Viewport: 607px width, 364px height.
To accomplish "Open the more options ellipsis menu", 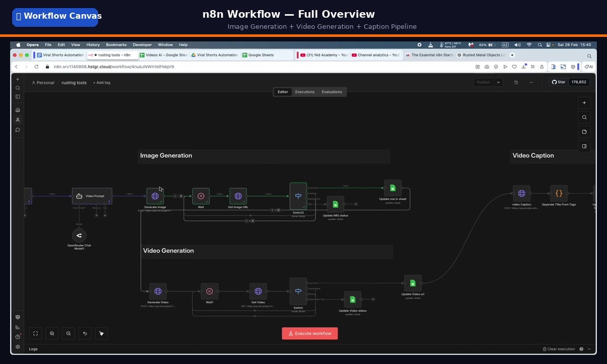I will coord(532,82).
